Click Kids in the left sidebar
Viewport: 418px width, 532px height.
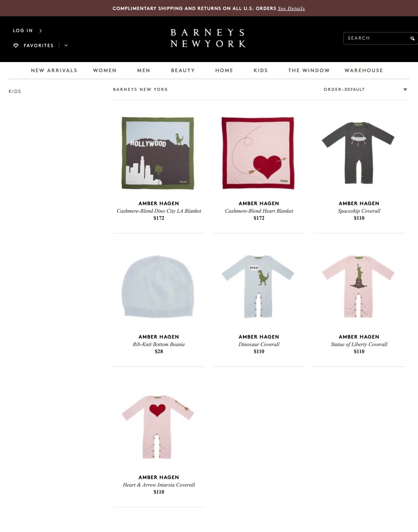(x=15, y=91)
